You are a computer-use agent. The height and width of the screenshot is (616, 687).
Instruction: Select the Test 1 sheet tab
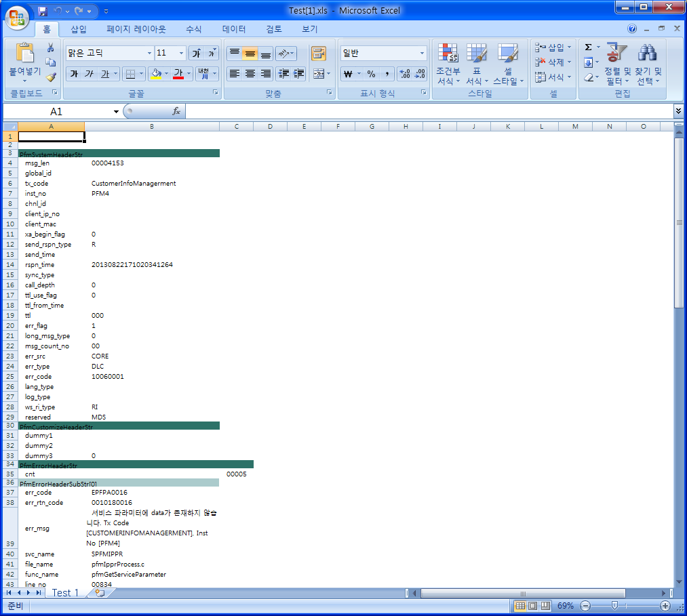66,593
